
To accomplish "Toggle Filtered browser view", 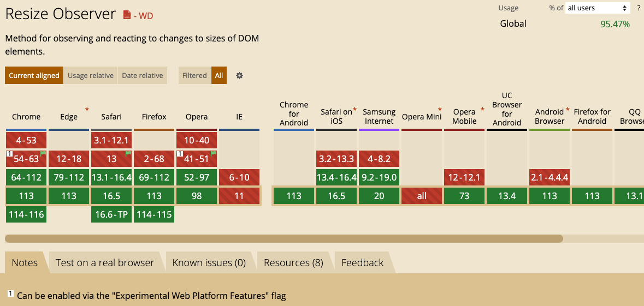I will [194, 75].
